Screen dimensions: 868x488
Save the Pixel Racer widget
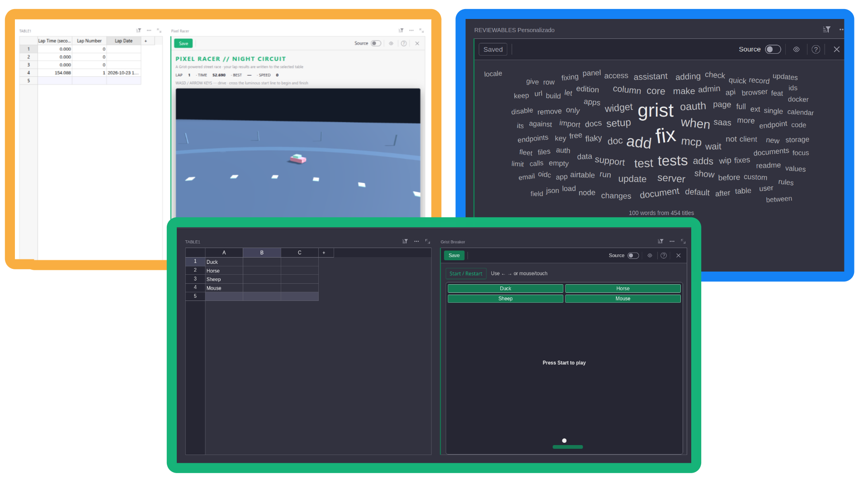(184, 43)
